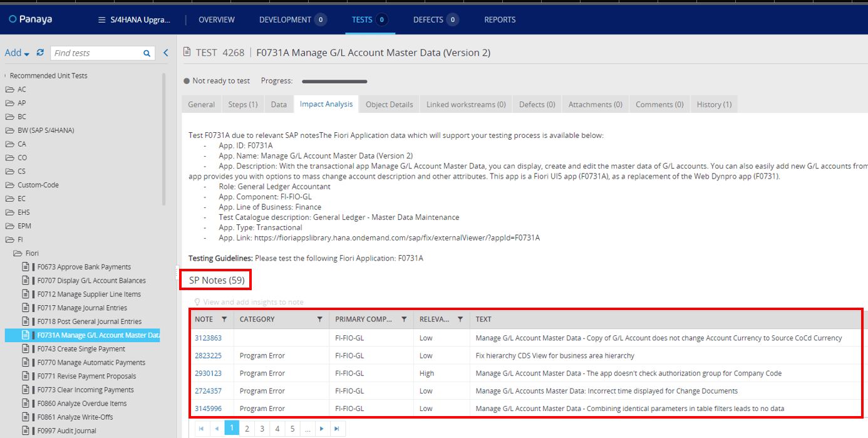This screenshot has width=868, height=438.
Task: Click the lightbulb insights icon
Action: [197, 302]
